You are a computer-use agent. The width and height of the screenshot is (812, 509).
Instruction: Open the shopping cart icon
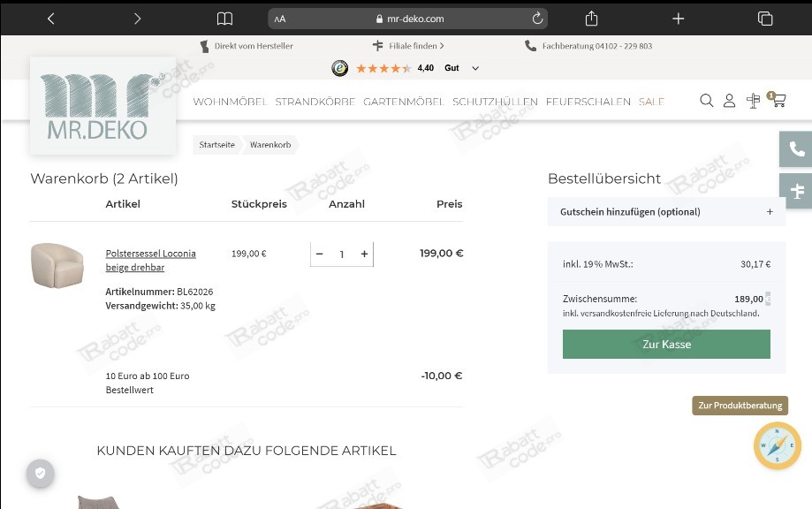tap(778, 100)
